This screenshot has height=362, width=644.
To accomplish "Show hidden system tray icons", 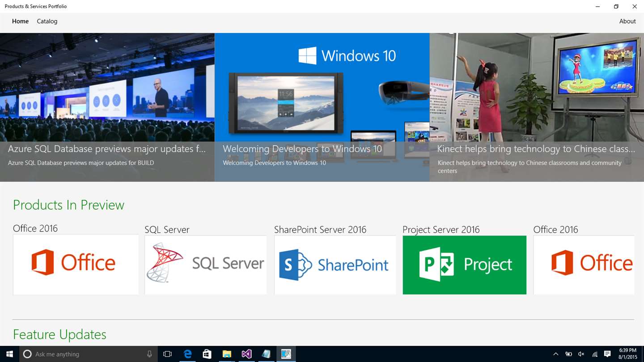I will (x=556, y=354).
